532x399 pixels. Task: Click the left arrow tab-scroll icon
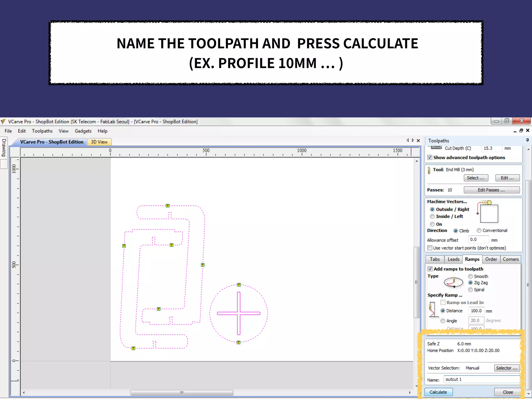[x=408, y=141]
